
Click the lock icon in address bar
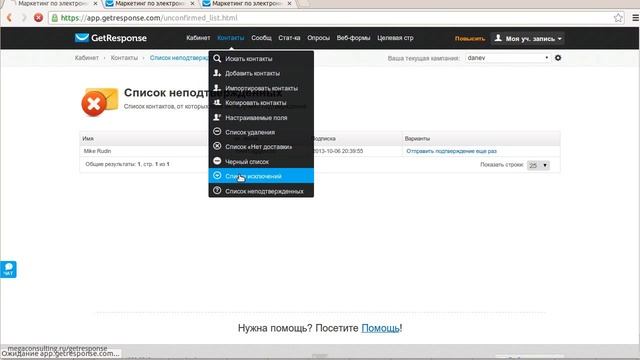coord(55,18)
